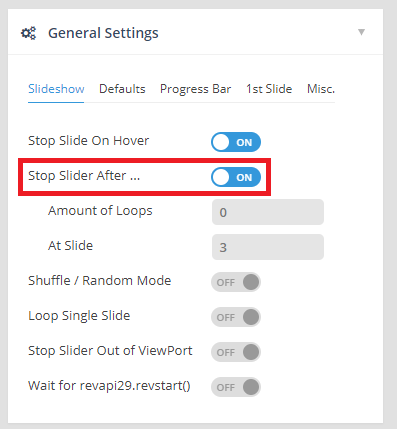
Task: Toggle Wait for revapi29.revstart() on
Action: pyautogui.click(x=236, y=387)
